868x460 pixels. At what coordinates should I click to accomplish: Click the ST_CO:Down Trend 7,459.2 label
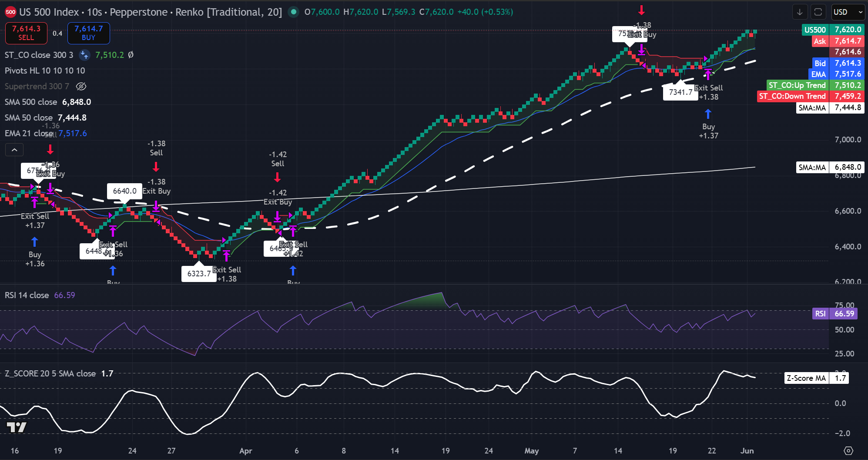(x=811, y=96)
